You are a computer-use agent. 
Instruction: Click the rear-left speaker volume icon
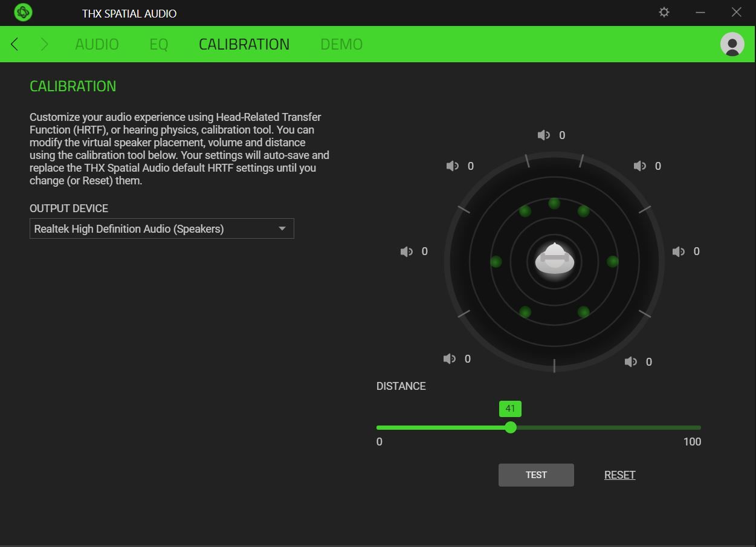pos(449,358)
